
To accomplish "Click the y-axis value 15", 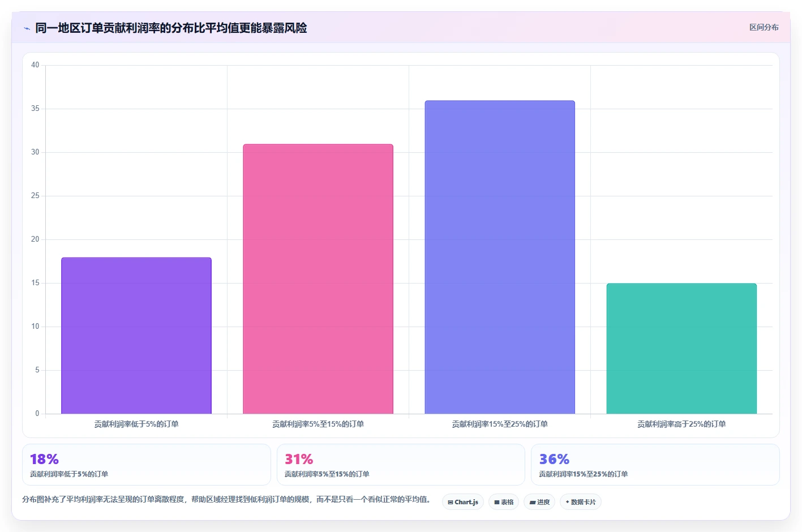I will [x=35, y=283].
